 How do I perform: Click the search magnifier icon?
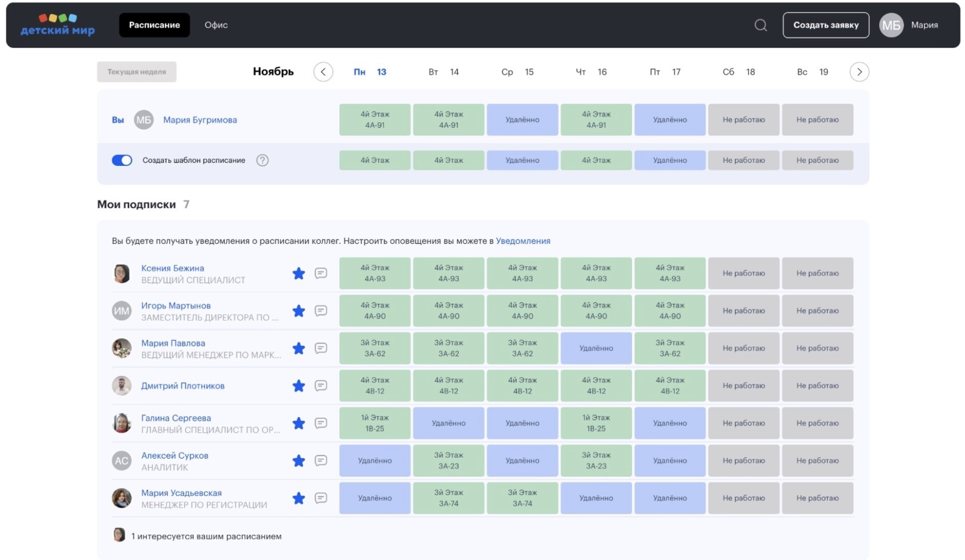[760, 25]
